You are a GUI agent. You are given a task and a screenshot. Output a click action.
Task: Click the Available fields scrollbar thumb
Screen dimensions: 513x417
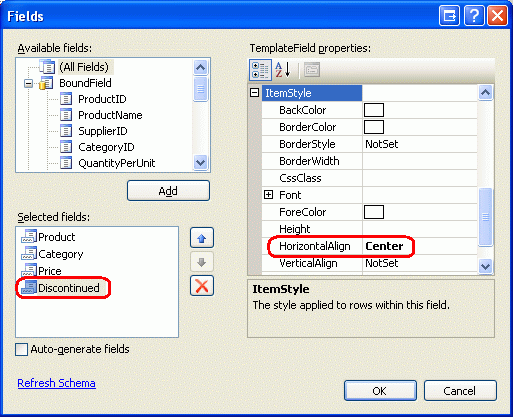pyautogui.click(x=200, y=89)
